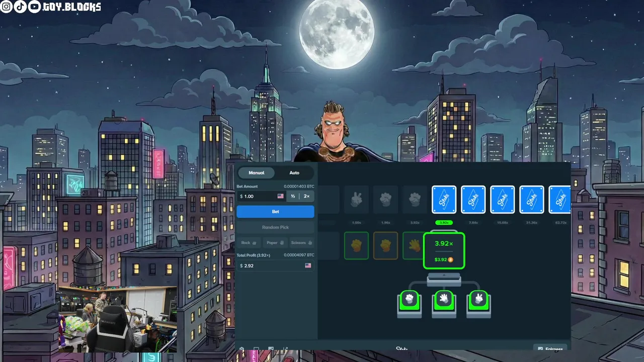This screenshot has width=644, height=362.
Task: Click the US flag in Bet Amount field
Action: coord(280,196)
